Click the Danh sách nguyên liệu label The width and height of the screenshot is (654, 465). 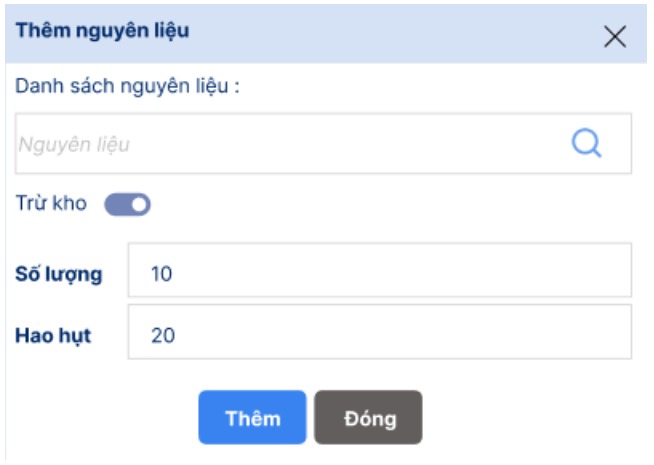click(x=129, y=86)
